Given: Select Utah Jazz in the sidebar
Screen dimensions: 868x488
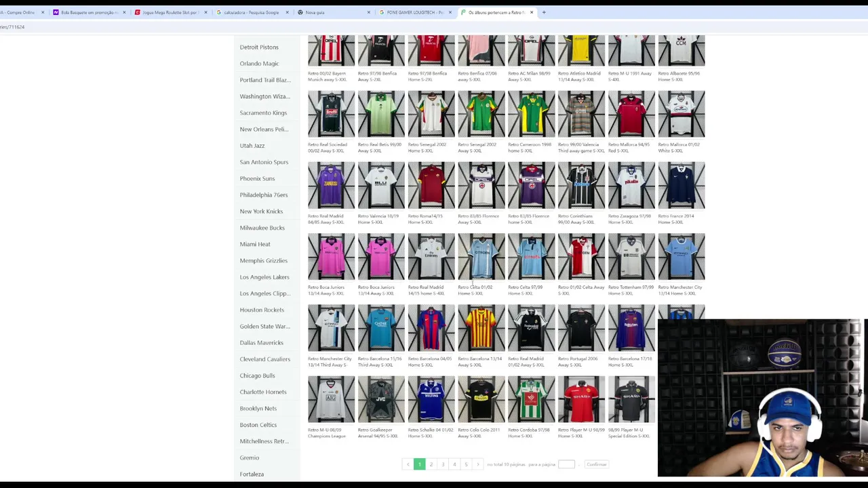Looking at the screenshot, I should (252, 146).
